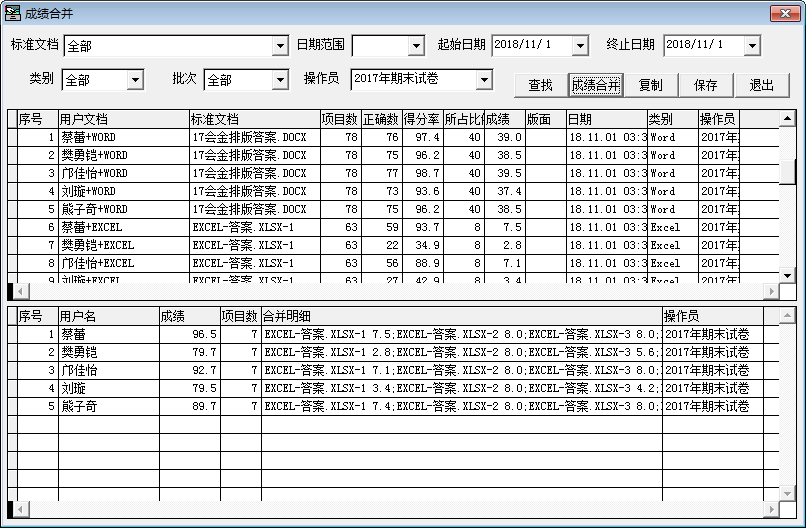Expand the 类别 dropdown
806x528 pixels.
point(136,79)
